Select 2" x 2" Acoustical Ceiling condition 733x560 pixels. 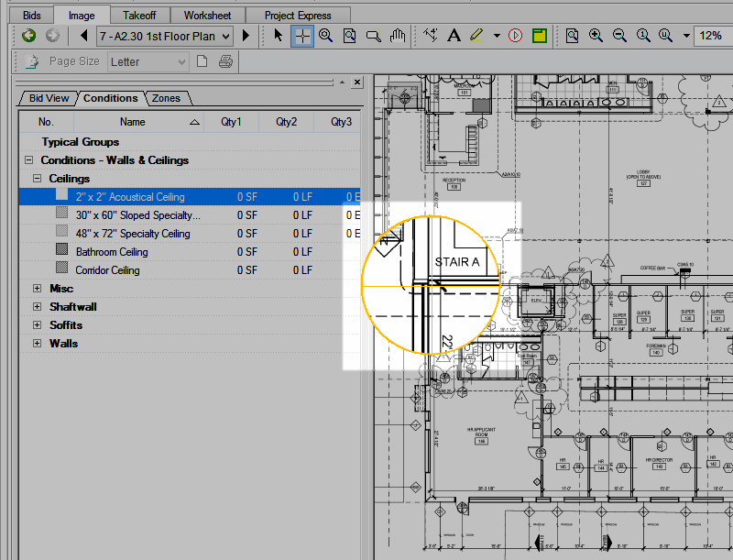tap(190, 197)
